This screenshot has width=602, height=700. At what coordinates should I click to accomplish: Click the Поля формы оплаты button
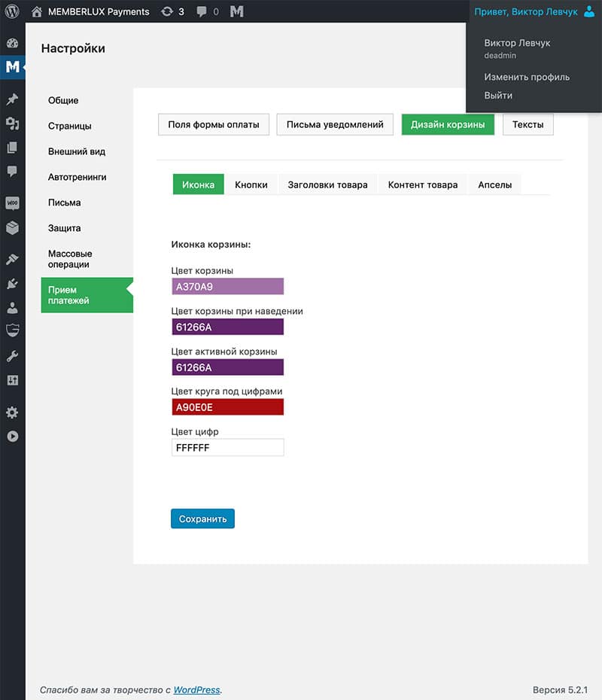[214, 124]
